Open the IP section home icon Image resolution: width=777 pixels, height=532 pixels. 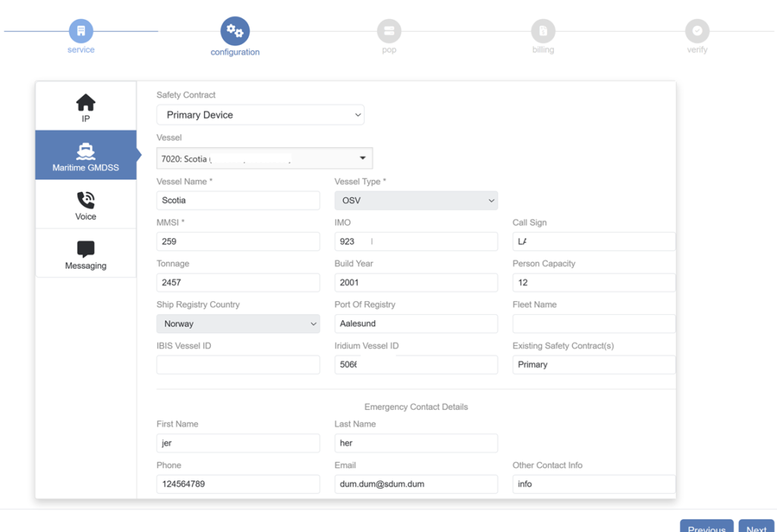(x=86, y=102)
